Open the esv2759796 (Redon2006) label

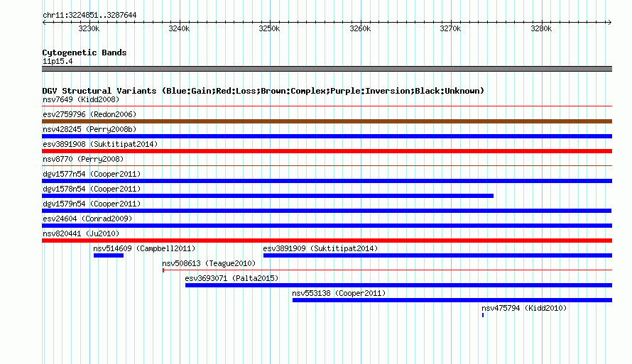click(89, 114)
